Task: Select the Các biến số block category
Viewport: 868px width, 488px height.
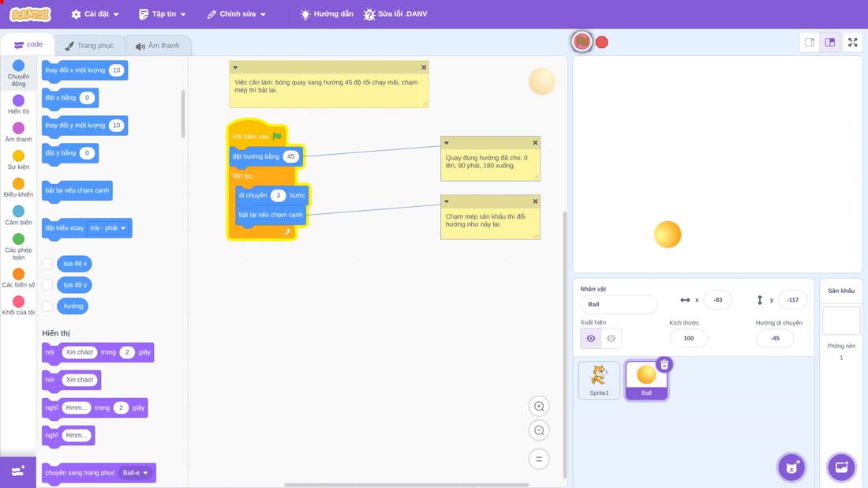Action: coord(18,278)
